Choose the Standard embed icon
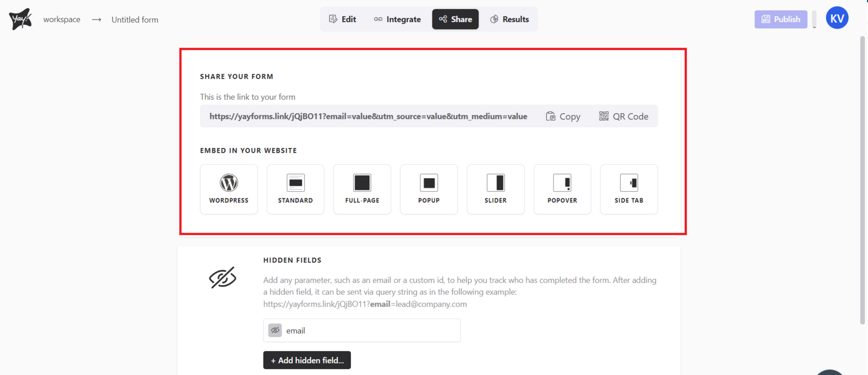 296,189
